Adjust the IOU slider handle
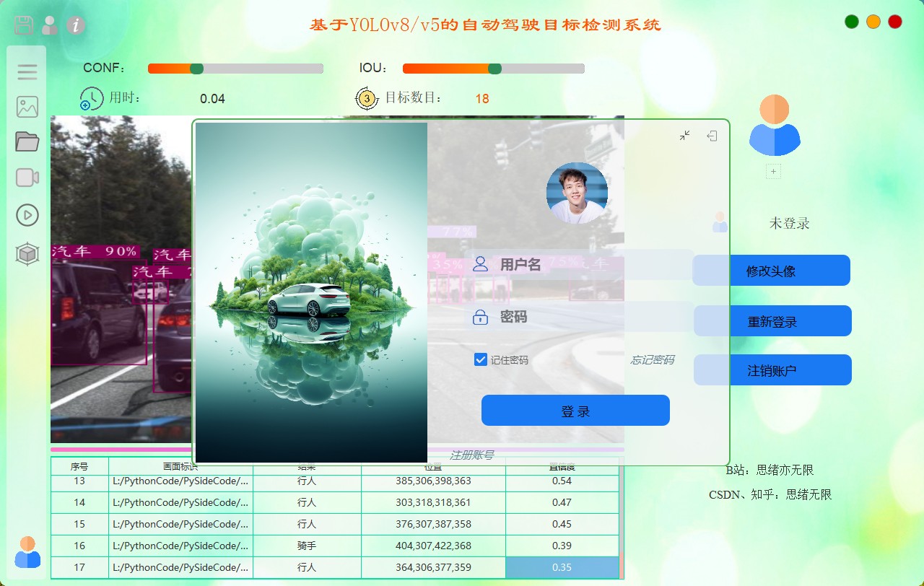Image resolution: width=924 pixels, height=586 pixels. point(494,69)
